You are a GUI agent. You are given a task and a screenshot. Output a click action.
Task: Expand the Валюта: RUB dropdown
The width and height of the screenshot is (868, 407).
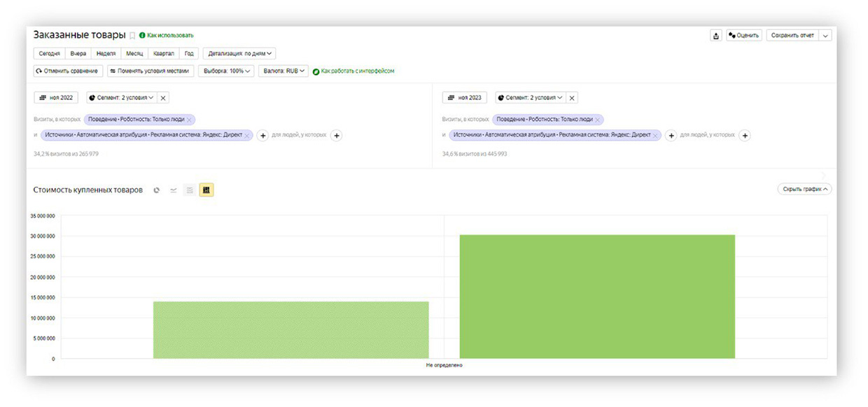[283, 71]
